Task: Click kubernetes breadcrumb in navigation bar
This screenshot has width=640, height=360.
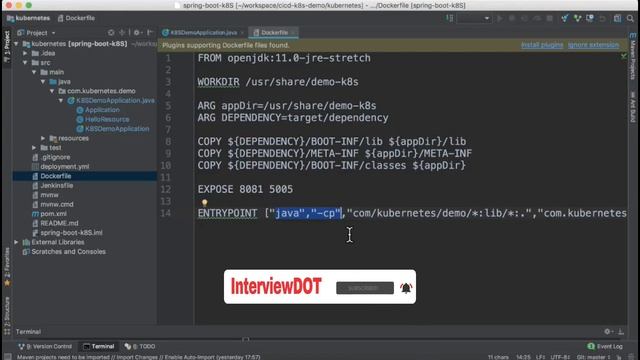Action: click(29, 18)
